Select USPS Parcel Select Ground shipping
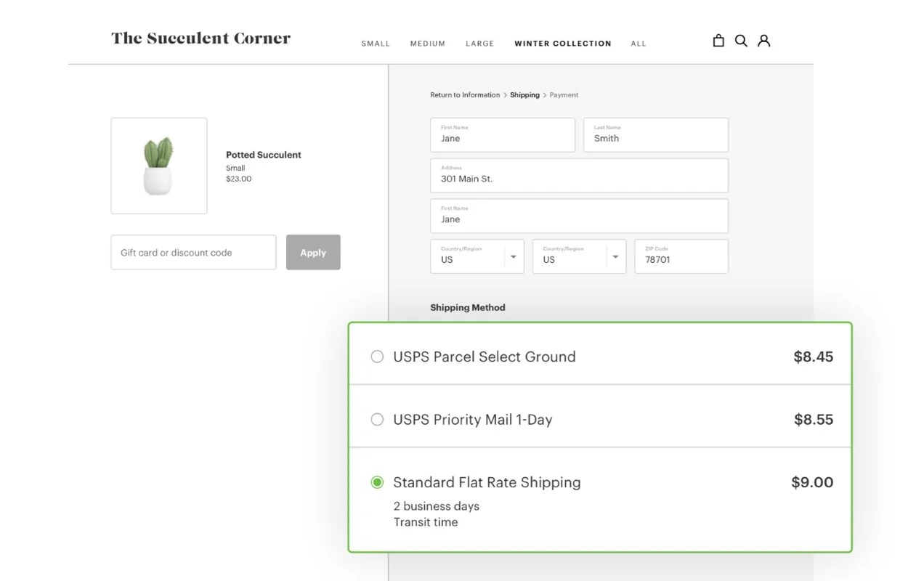This screenshot has width=924, height=581. tap(377, 357)
